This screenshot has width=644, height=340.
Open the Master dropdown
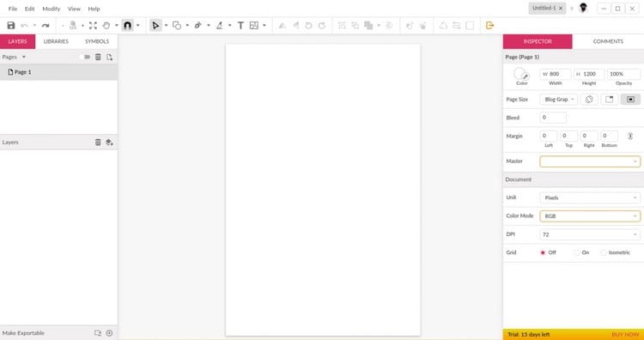point(590,161)
